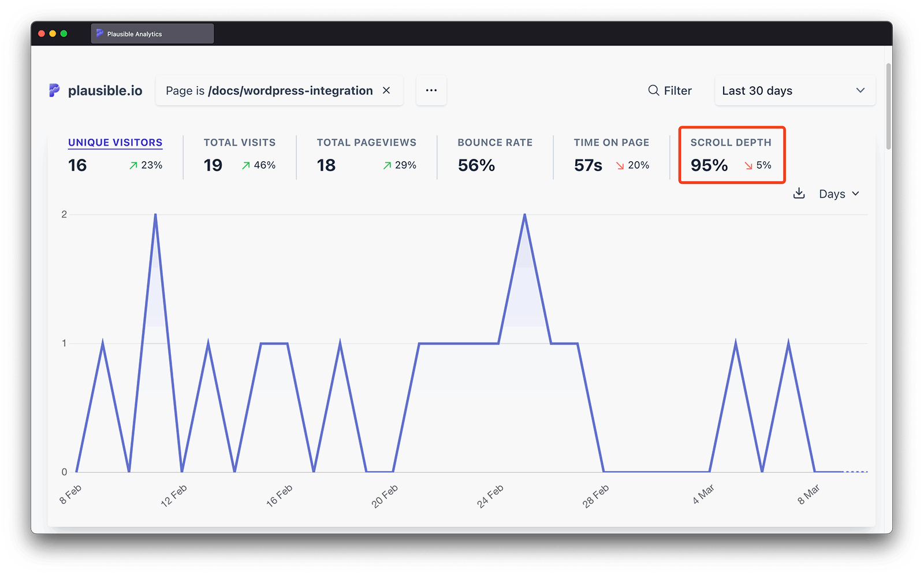The image size is (924, 575).
Task: Open the Days interval dropdown
Action: coord(839,194)
